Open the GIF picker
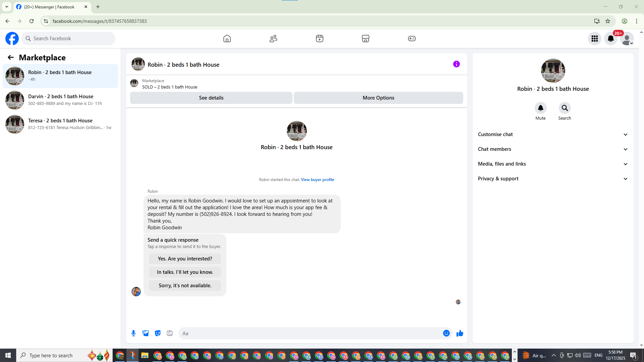This screenshot has width=644, height=362. [x=170, y=333]
